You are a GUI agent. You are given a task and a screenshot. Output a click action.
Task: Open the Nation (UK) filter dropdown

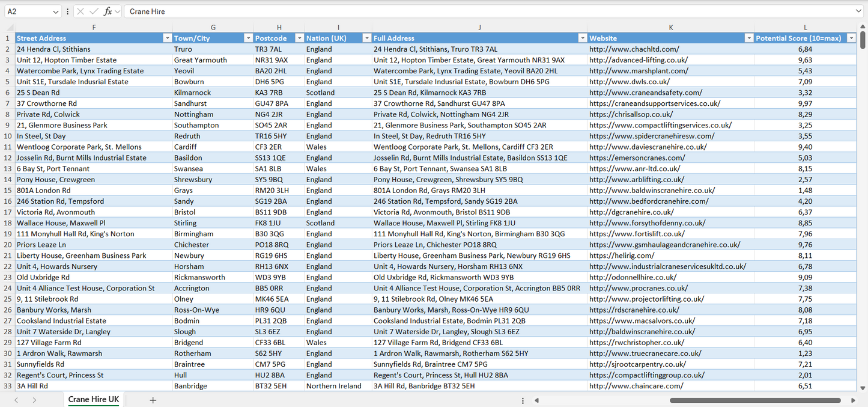[366, 38]
